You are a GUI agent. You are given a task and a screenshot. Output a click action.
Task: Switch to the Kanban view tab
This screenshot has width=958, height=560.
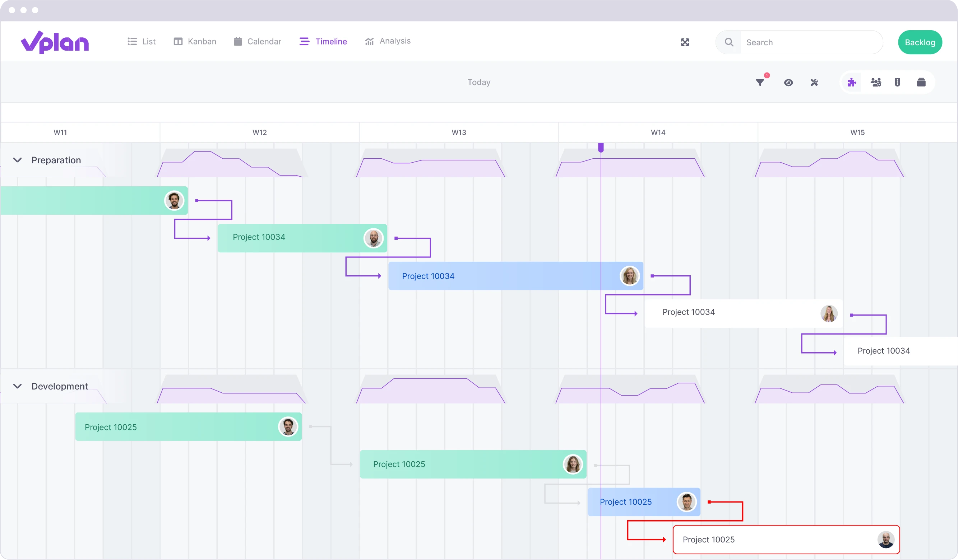click(195, 41)
